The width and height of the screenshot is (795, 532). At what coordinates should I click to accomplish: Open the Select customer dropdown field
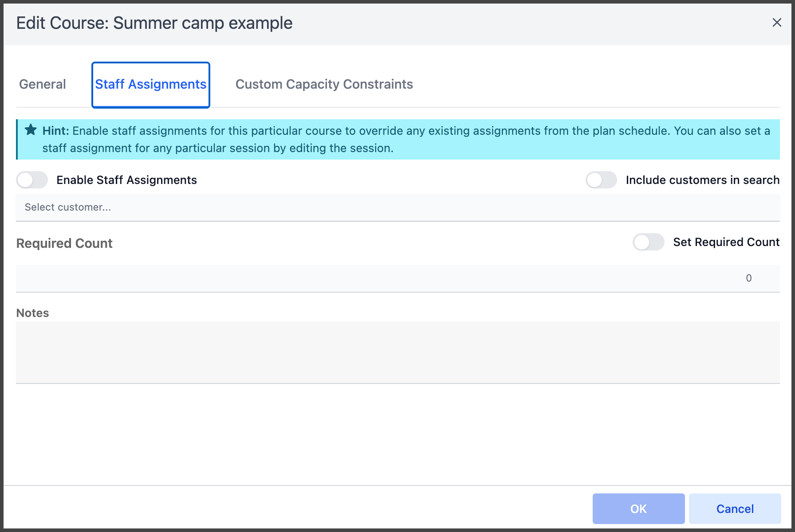pyautogui.click(x=398, y=207)
